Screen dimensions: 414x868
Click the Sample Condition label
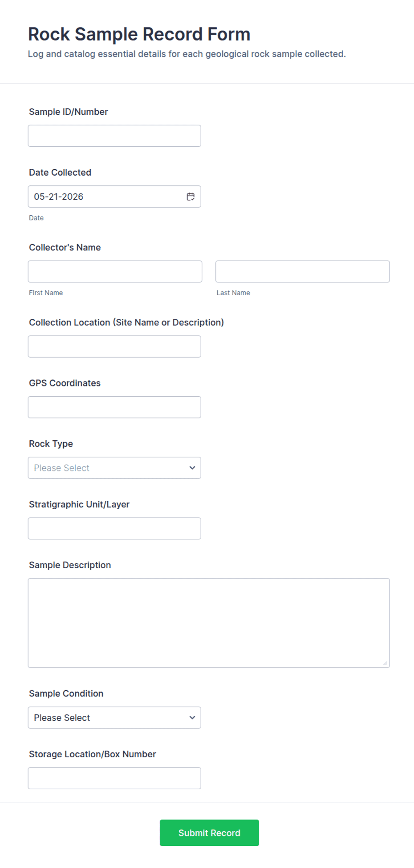pos(66,694)
